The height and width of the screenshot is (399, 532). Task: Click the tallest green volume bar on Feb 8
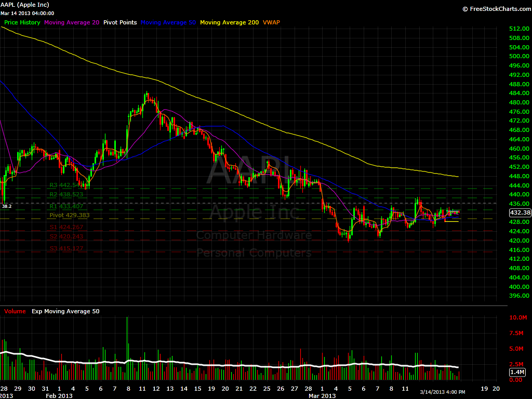[127, 348]
